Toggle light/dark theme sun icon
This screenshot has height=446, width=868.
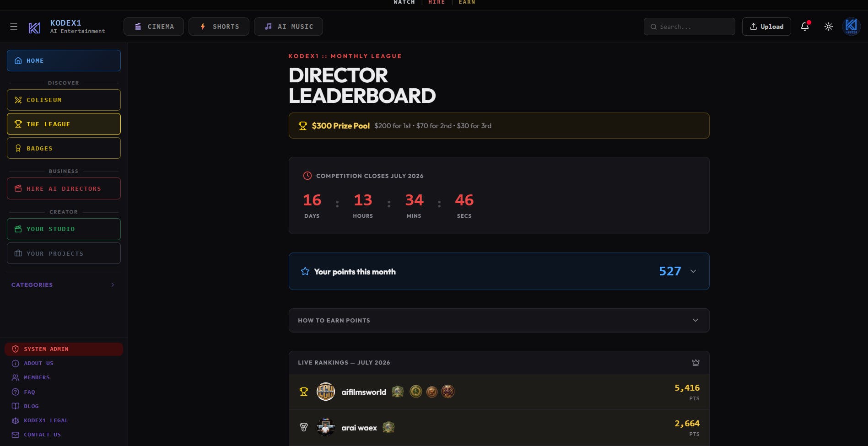tap(829, 27)
